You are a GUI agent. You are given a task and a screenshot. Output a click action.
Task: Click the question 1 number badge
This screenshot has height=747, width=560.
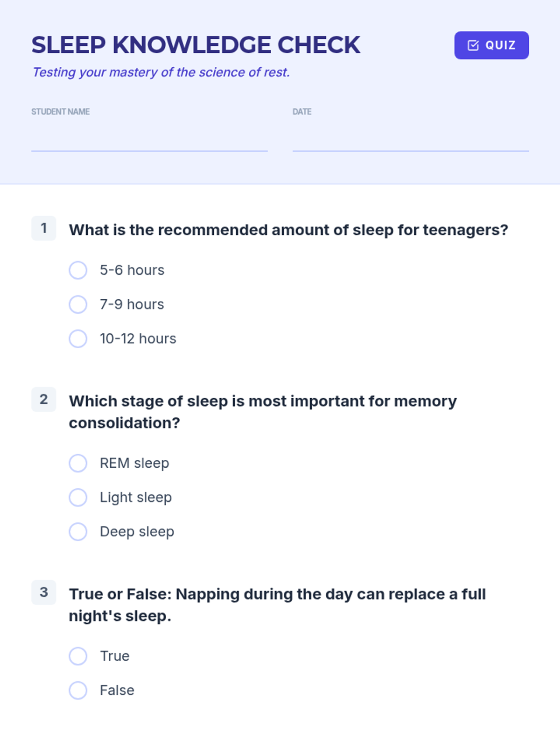click(44, 228)
